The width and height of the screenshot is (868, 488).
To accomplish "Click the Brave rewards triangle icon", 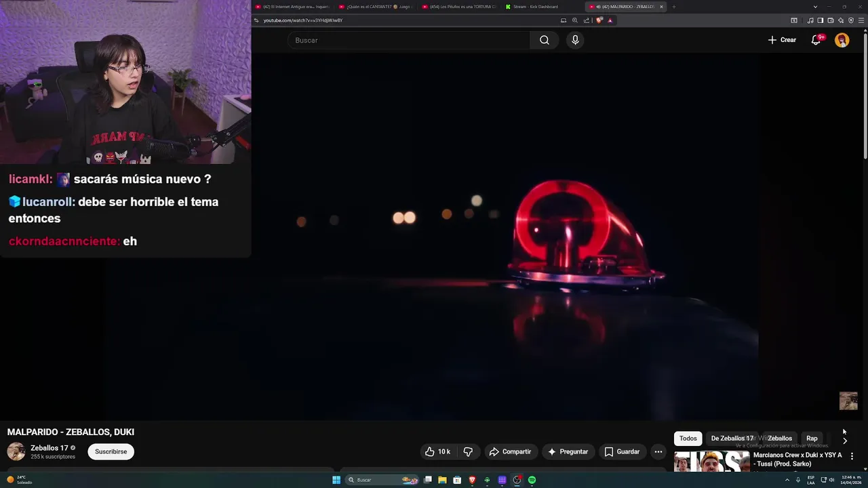I will (x=610, y=20).
